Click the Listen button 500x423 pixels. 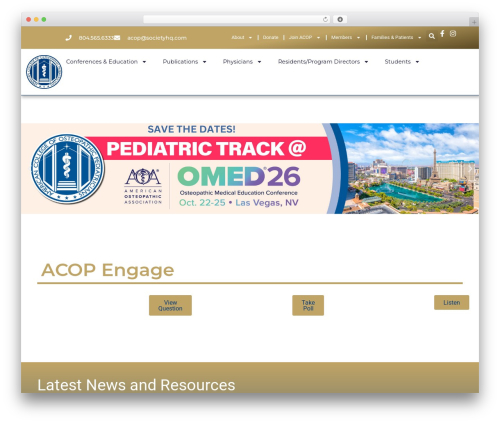[x=451, y=302]
